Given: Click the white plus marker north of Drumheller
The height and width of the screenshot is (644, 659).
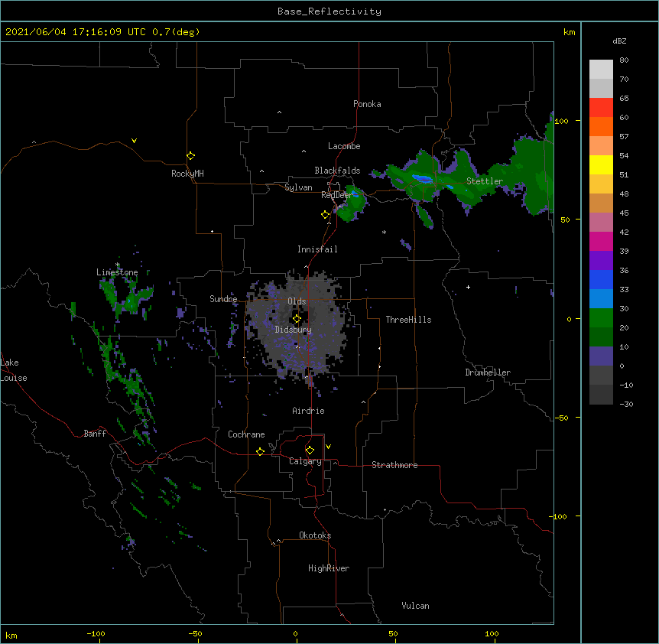Looking at the screenshot, I should click(x=468, y=287).
